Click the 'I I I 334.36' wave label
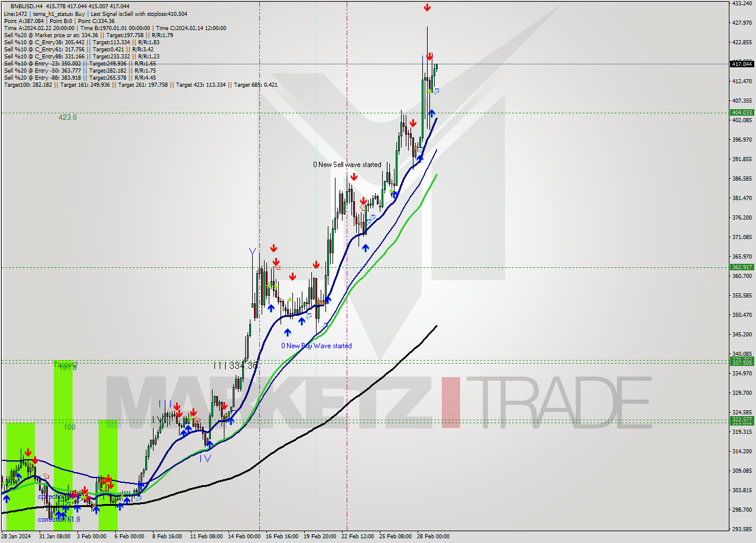Screen dimensions: 756x543 [236, 366]
